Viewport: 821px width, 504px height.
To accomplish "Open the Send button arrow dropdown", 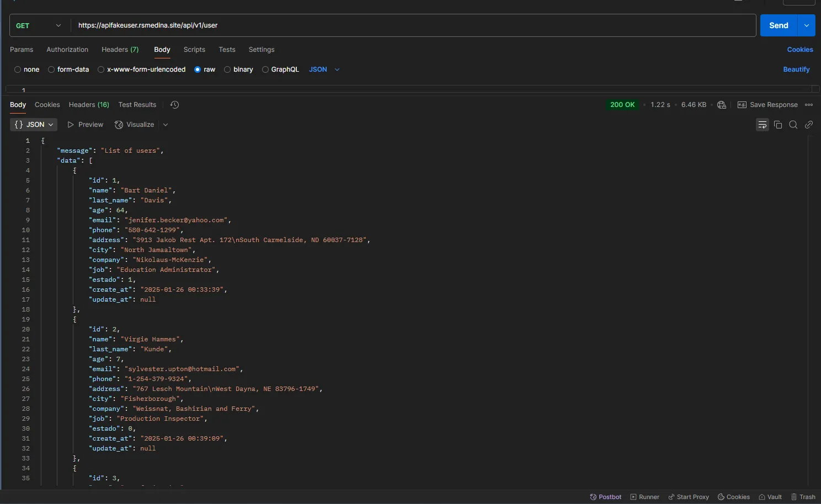I will 807,25.
